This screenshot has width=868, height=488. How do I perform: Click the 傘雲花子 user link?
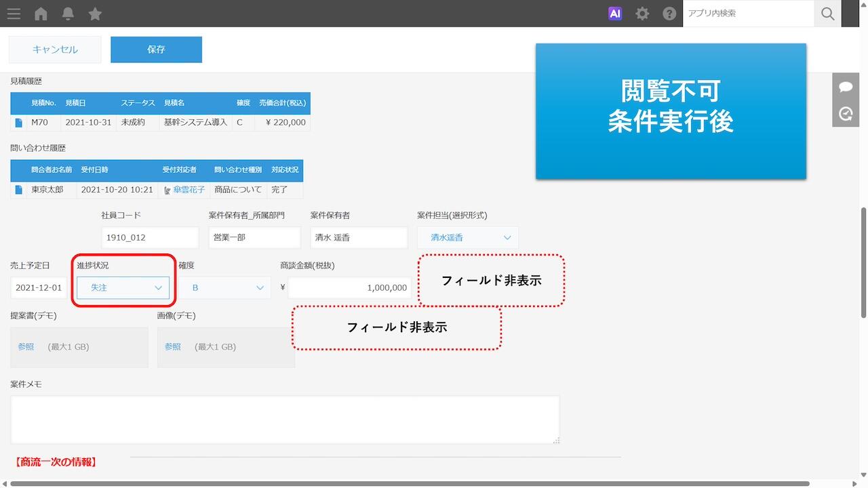[x=188, y=190]
